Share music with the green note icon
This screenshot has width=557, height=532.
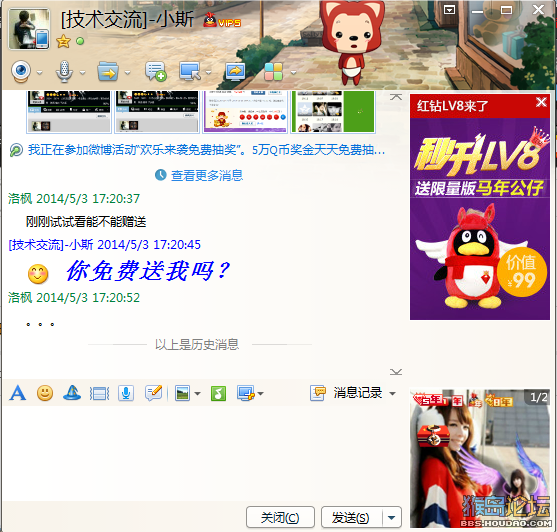218,393
